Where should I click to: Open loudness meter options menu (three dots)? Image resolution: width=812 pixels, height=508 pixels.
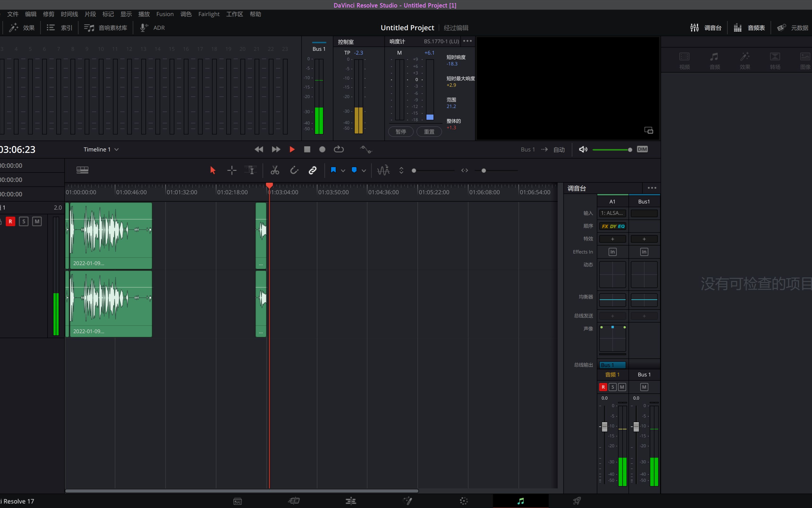(x=467, y=41)
